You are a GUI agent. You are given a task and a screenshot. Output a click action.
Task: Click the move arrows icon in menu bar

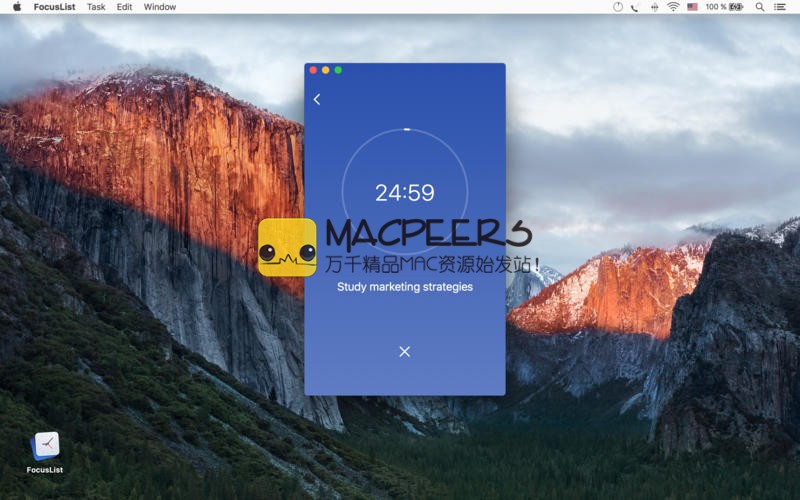[654, 7]
